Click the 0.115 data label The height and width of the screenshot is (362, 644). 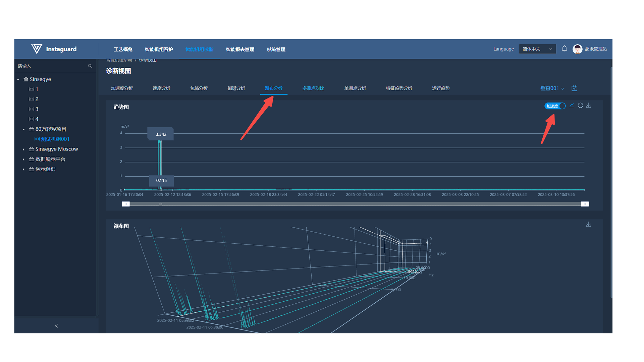click(161, 180)
